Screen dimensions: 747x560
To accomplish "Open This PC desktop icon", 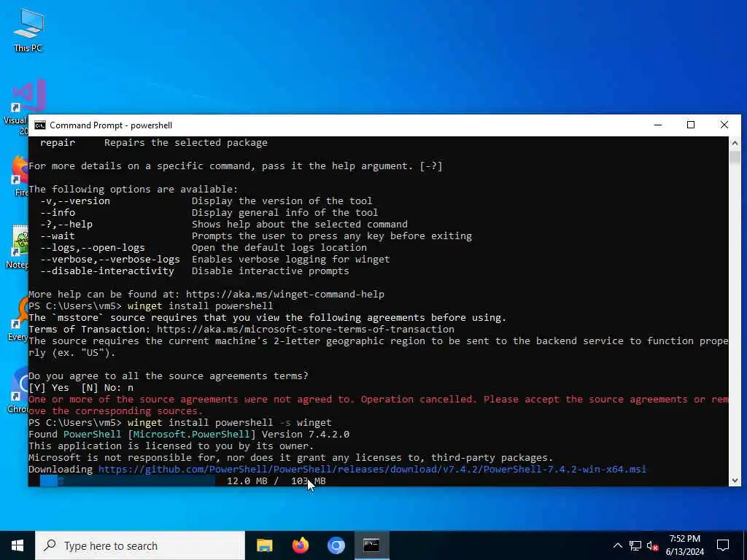I will pos(28,30).
